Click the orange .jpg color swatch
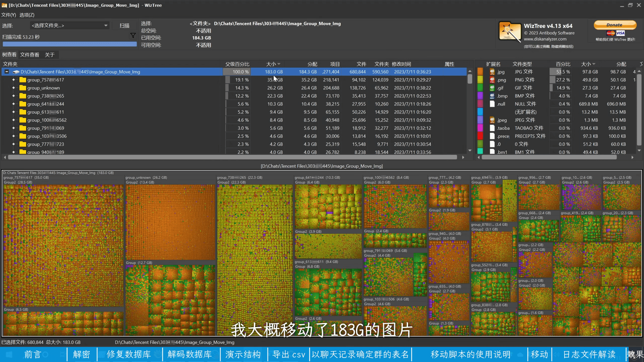Viewport: 644px width, 362px height. (x=480, y=72)
